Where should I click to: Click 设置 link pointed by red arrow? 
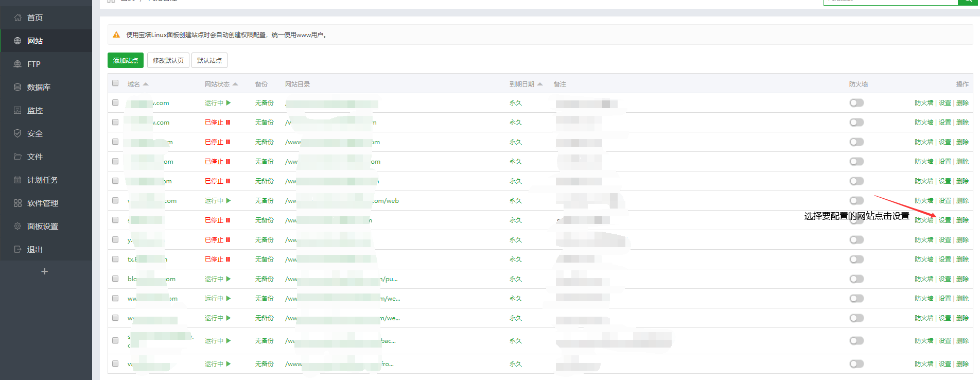[x=944, y=220]
